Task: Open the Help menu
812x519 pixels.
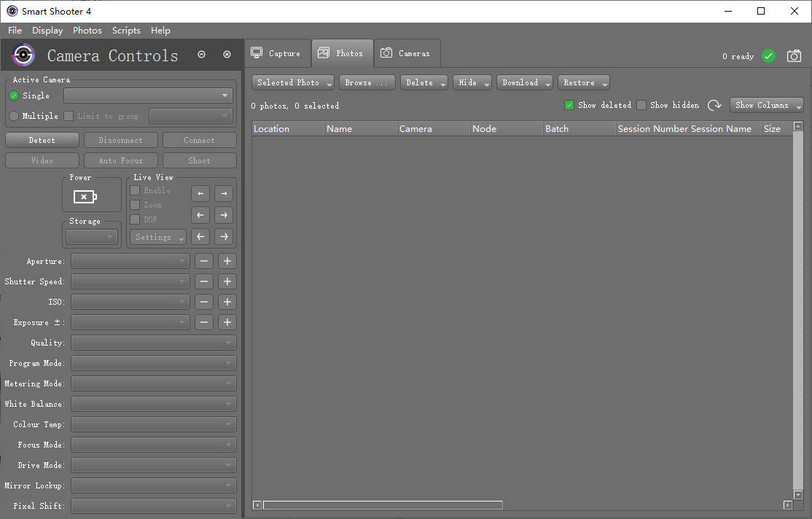Action: click(x=160, y=31)
